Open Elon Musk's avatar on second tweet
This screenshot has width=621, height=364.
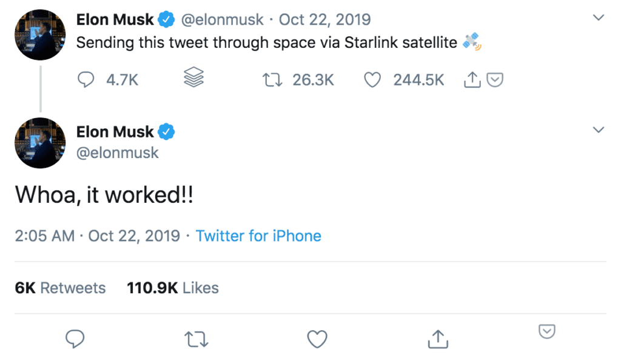click(39, 144)
